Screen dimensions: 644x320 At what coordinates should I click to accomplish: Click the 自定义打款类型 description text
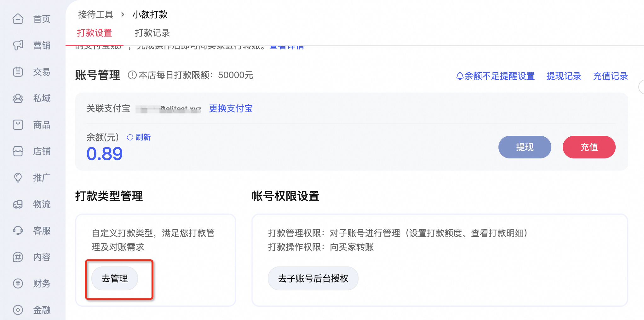(153, 240)
